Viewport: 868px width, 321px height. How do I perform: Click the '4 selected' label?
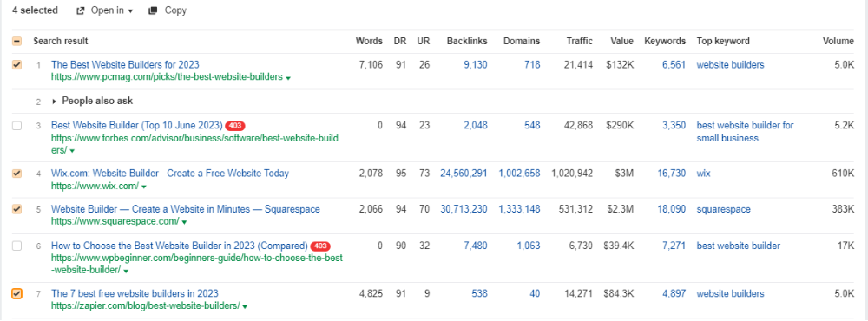(35, 10)
